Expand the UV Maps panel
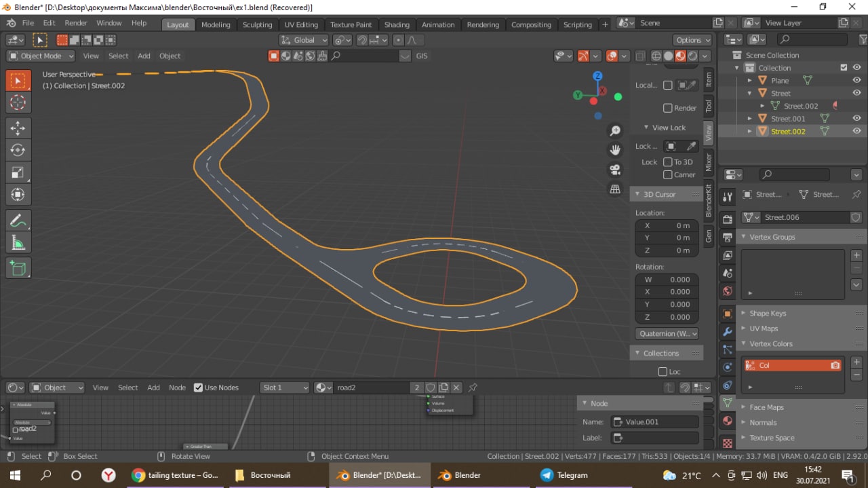Screen dimensions: 868x488 (764, 329)
